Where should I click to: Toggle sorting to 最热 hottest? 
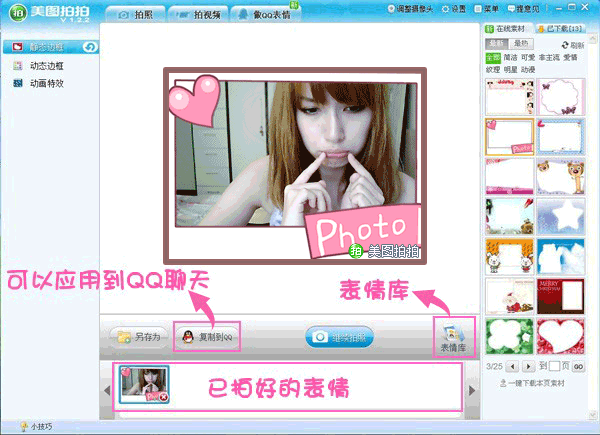point(521,44)
